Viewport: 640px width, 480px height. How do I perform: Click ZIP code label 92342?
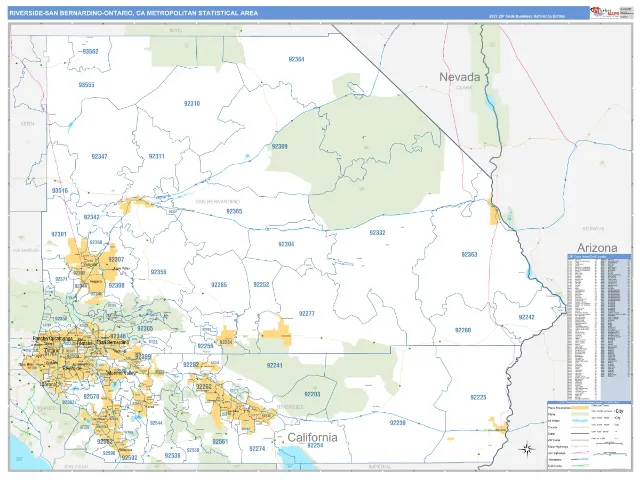[91, 217]
